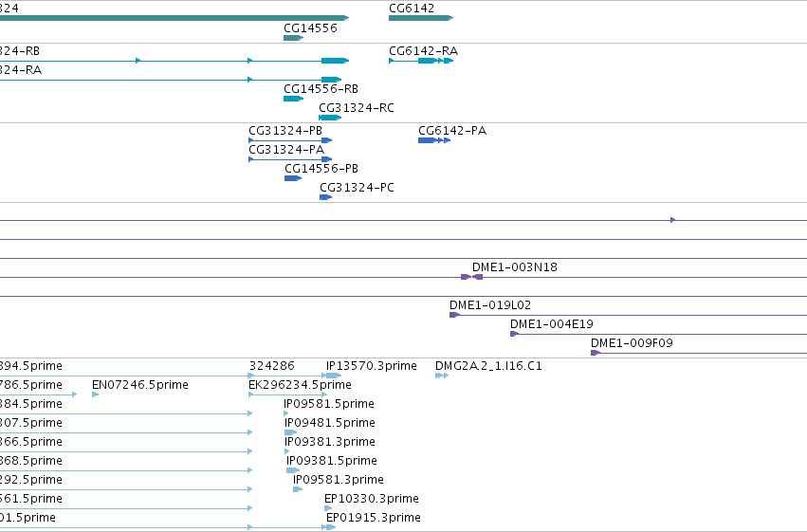This screenshot has height=532, width=807.
Task: Click the CG14556-PB protein bar
Action: tap(293, 178)
